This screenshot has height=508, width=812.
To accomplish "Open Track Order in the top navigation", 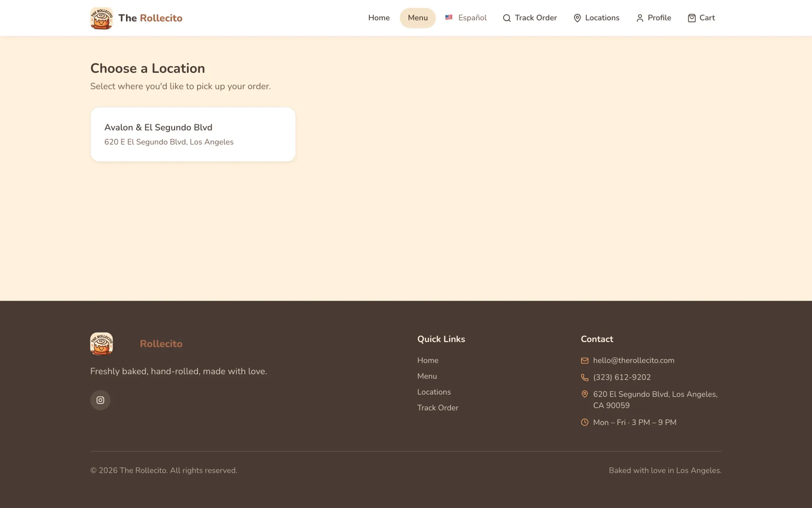I will (529, 18).
